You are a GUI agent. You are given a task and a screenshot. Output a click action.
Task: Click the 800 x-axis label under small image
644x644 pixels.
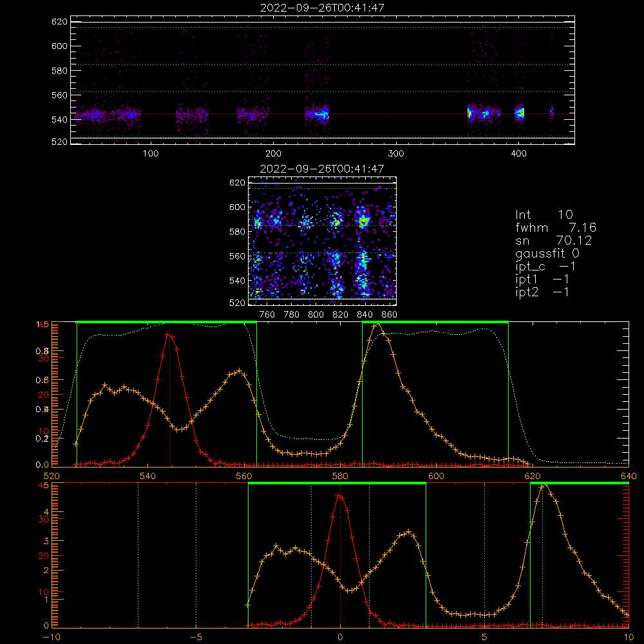coord(316,315)
